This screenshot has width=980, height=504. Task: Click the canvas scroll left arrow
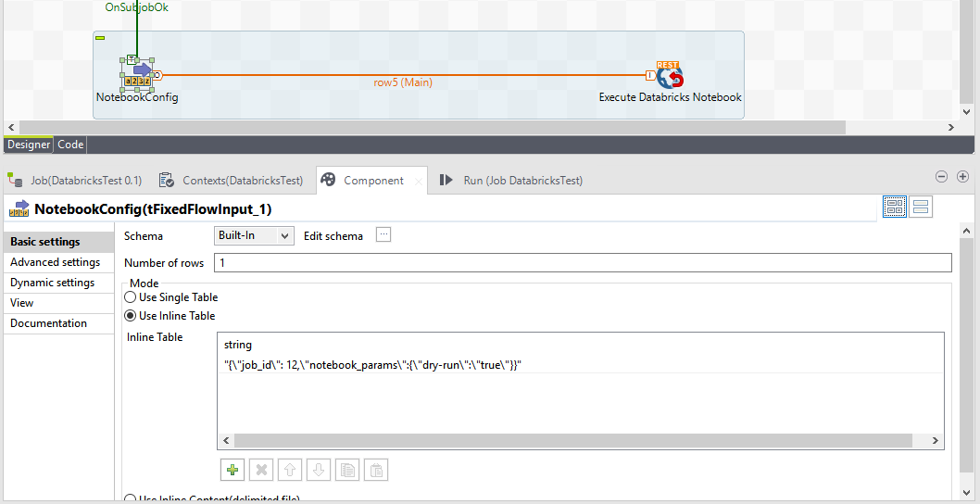pos(10,127)
